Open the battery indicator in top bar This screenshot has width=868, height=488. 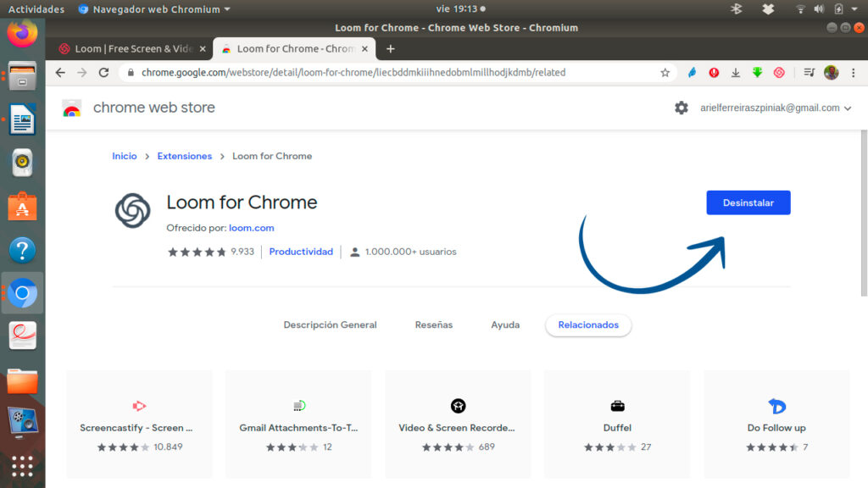838,8
